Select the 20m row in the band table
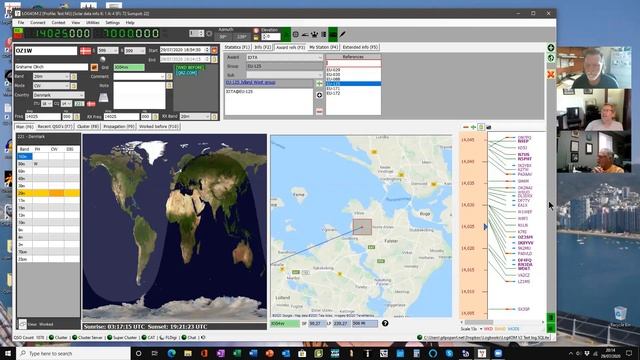 coord(49,193)
